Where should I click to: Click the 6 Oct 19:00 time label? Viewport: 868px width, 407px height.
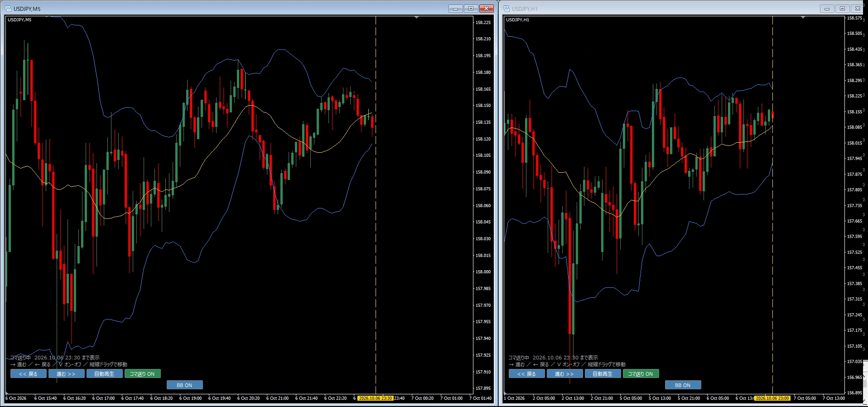coord(190,398)
